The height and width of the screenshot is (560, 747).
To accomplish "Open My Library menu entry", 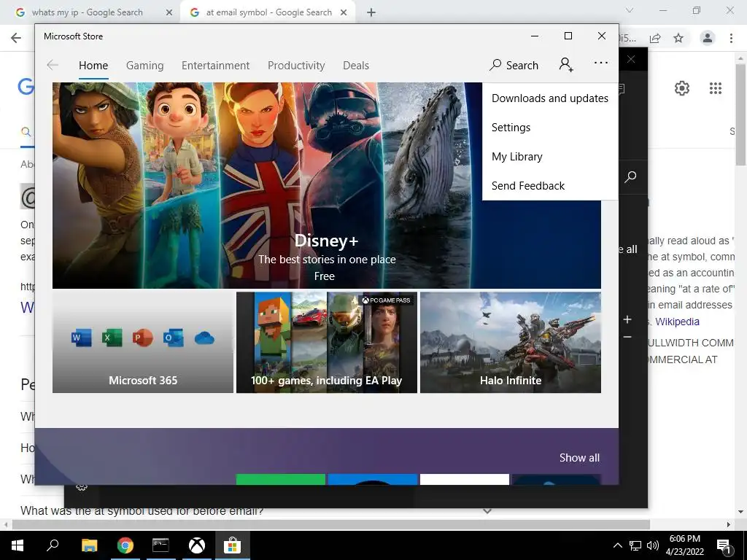I will 550,157.
